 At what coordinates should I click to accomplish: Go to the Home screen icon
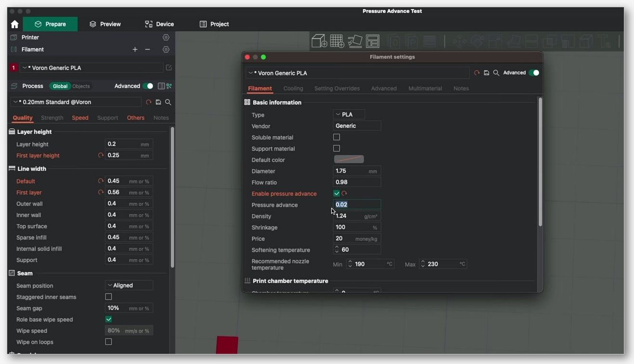point(14,24)
